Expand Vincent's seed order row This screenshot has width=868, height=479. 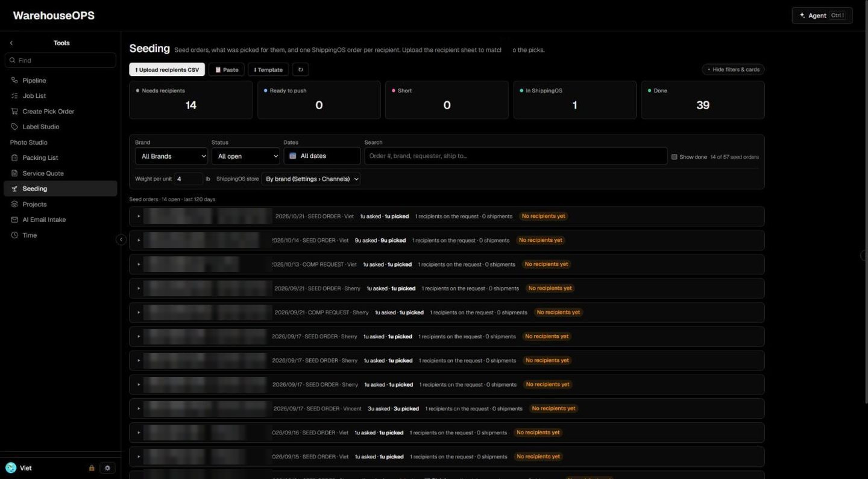click(139, 408)
